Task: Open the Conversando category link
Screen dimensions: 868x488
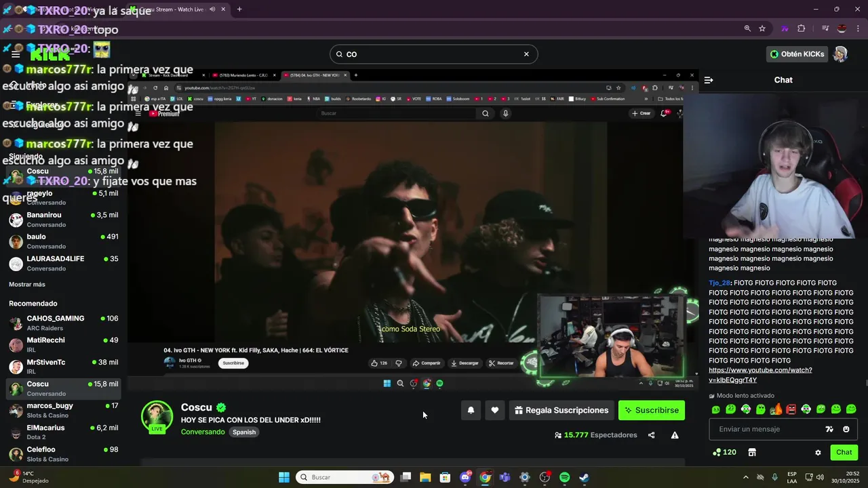Action: click(x=203, y=432)
